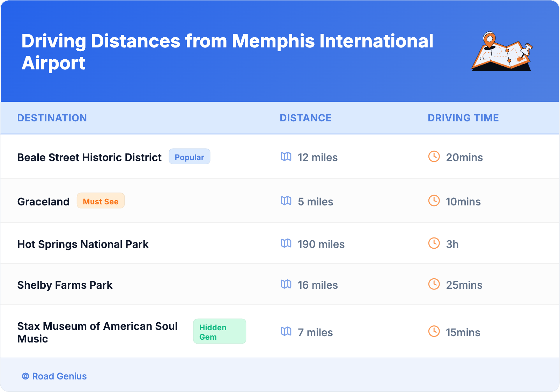
Task: Click the clock icon beside 20mins
Action: 434,157
